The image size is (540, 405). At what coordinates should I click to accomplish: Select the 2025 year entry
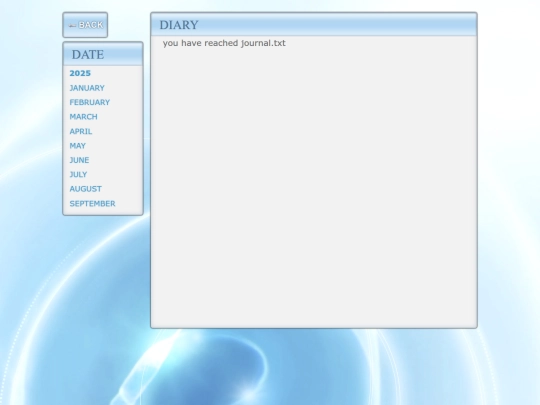[x=80, y=73]
